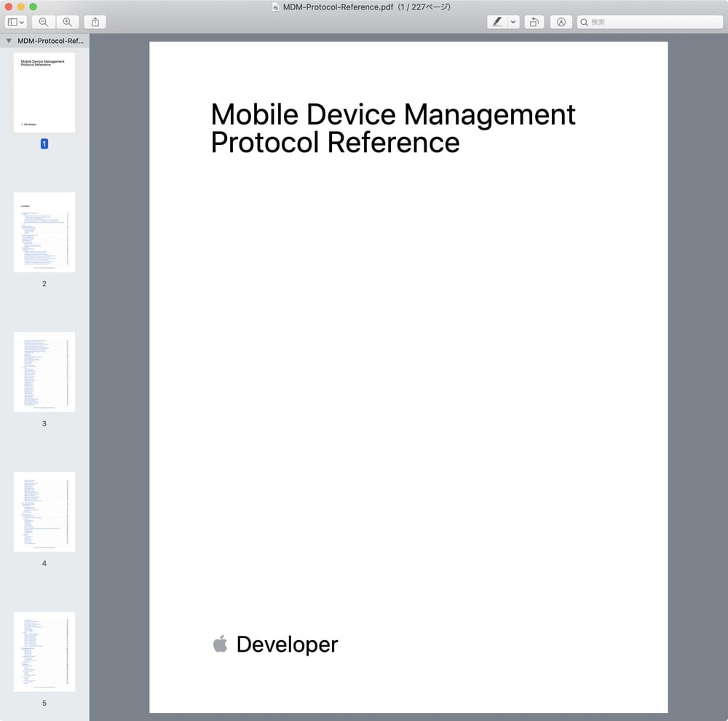
Task: Click the 'Developer' text on the cover
Action: 288,645
